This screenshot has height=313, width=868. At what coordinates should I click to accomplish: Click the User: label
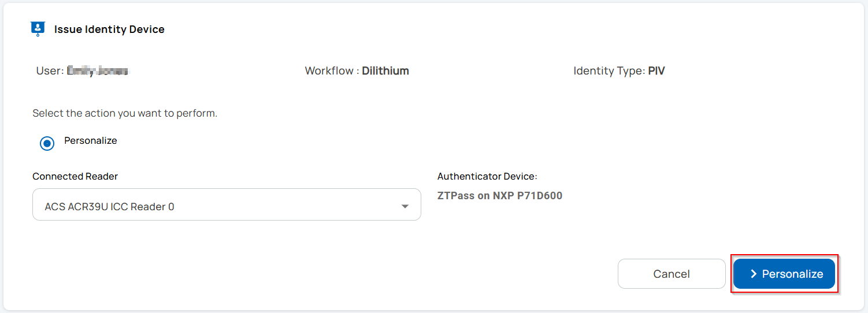(49, 71)
